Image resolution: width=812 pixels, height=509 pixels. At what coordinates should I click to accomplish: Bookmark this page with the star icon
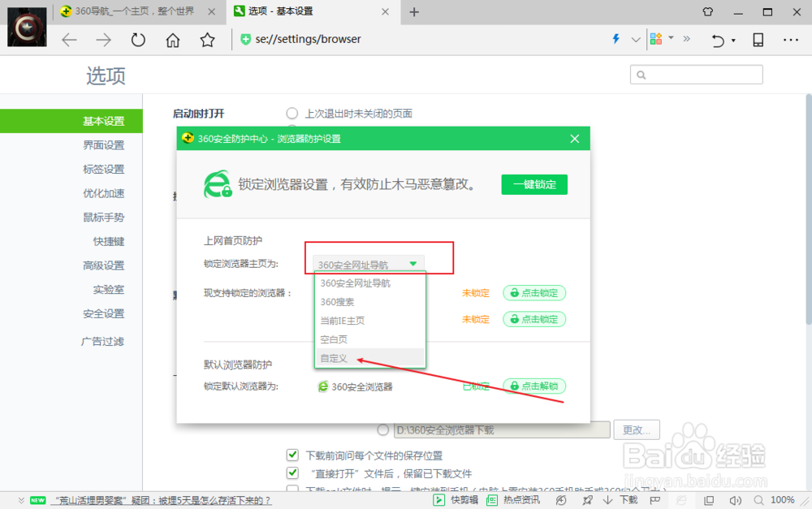click(x=208, y=40)
